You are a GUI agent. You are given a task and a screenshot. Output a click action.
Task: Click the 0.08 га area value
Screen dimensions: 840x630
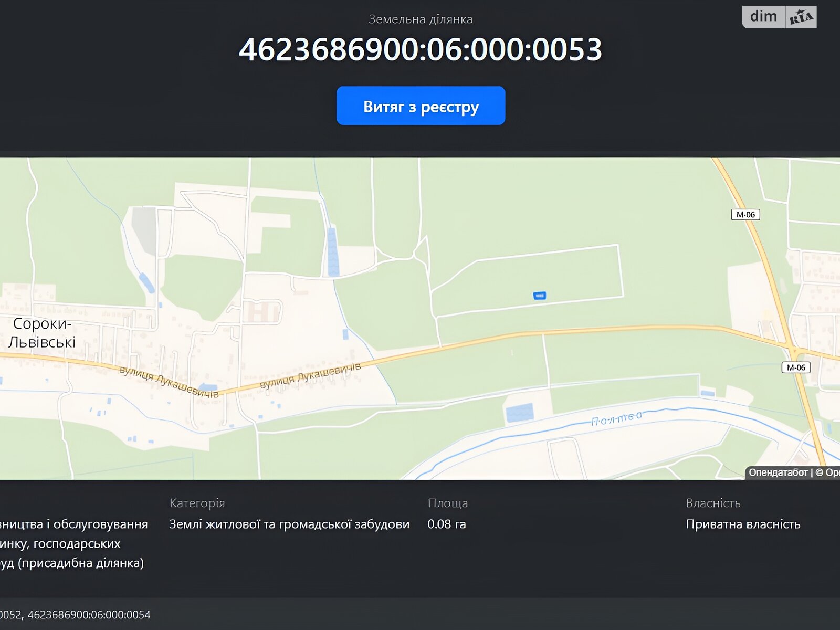(x=446, y=524)
